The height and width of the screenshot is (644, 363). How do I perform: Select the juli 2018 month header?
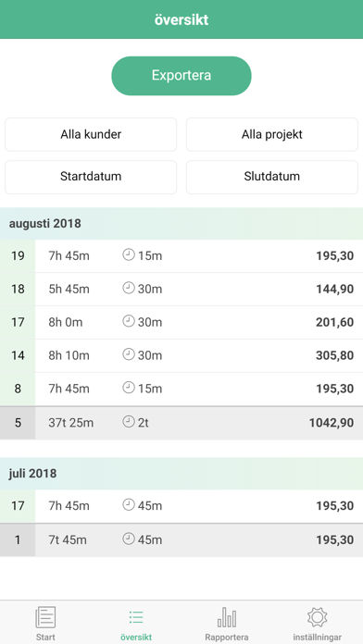coord(181,474)
